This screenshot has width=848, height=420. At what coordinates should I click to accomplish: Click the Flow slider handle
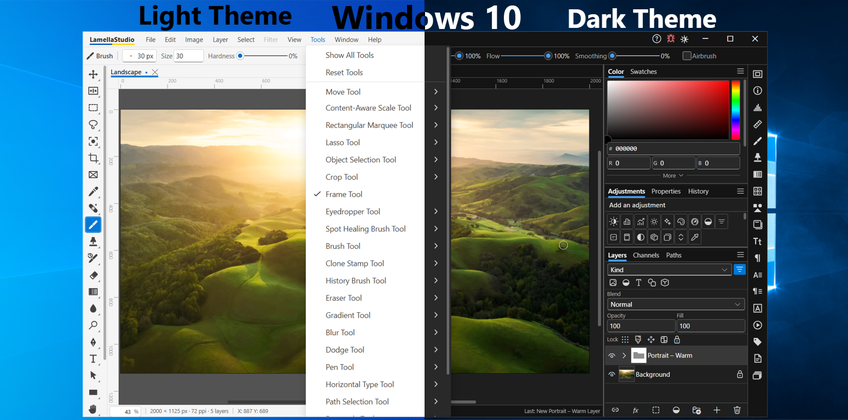548,56
